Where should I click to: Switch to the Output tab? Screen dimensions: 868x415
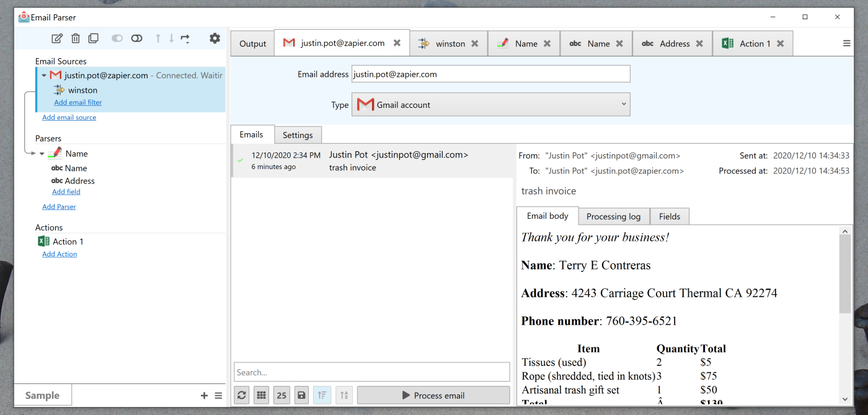point(253,44)
